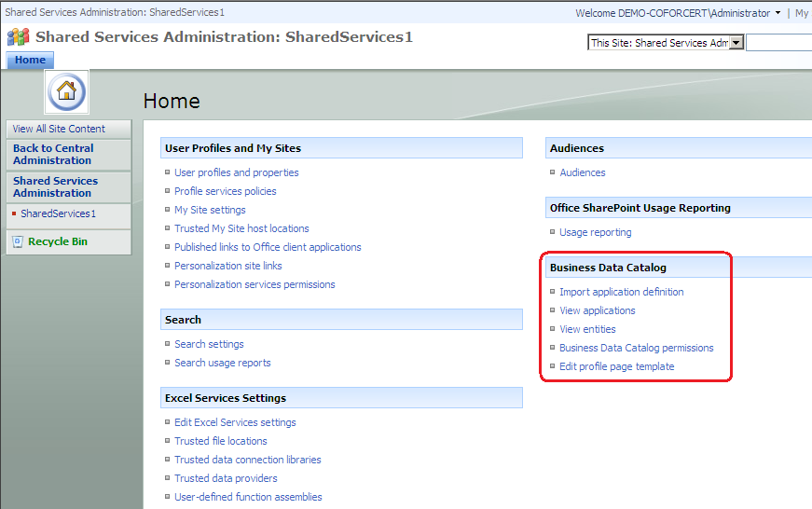Click the Recycle Bin icon
The width and height of the screenshot is (812, 509).
(x=18, y=241)
